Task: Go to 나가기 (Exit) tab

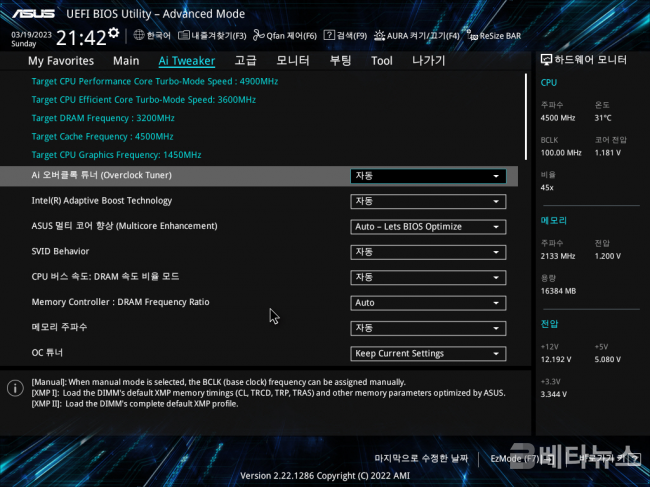Action: 429,61
